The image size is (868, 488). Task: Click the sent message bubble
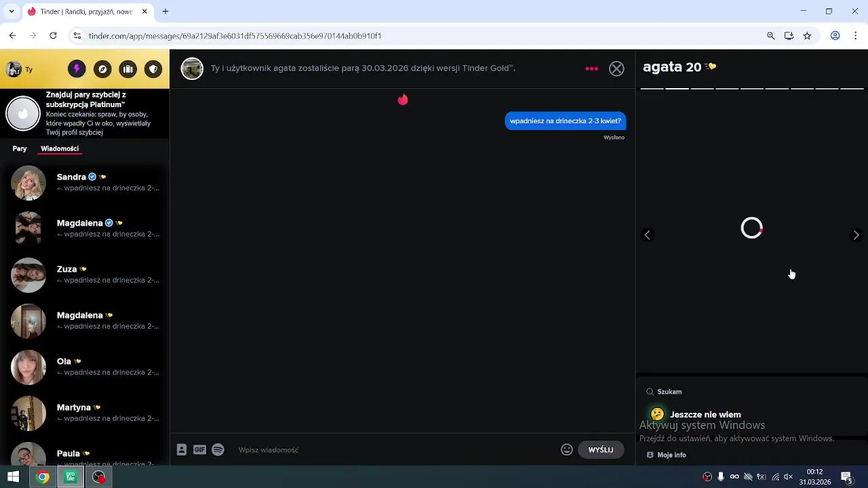[x=566, y=121]
